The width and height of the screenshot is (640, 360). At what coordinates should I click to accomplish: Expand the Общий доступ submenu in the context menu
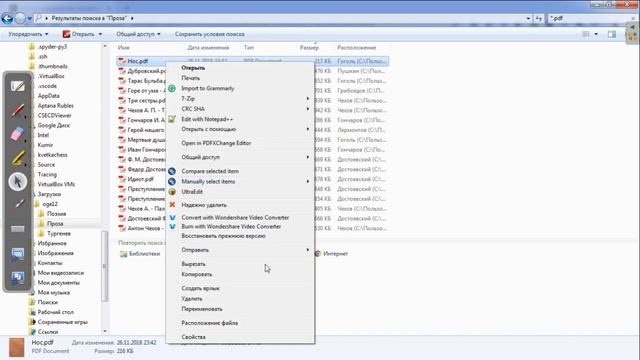[x=240, y=157]
